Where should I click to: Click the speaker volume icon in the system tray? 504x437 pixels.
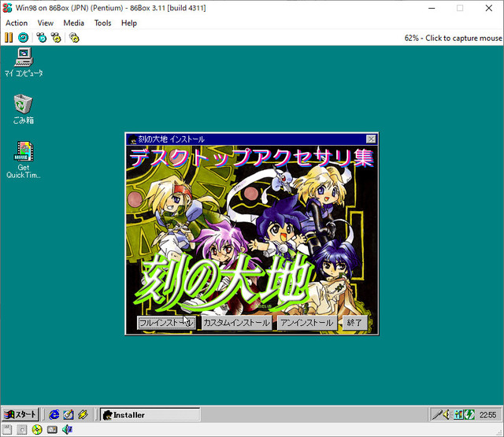[x=447, y=415]
